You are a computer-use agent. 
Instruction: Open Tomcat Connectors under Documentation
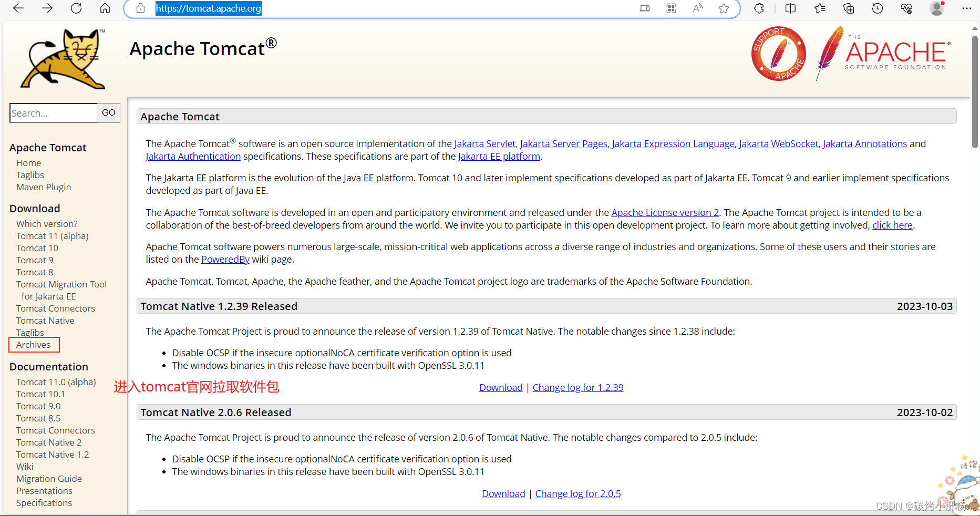[56, 430]
